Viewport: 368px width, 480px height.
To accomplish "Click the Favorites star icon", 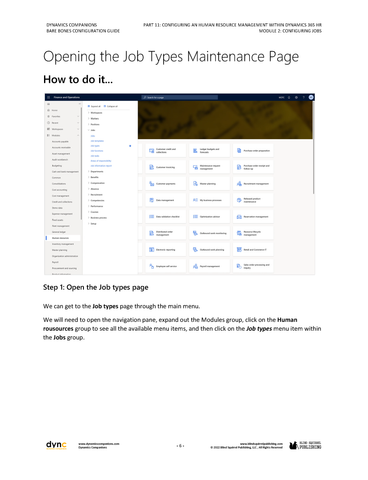I will point(49,116).
